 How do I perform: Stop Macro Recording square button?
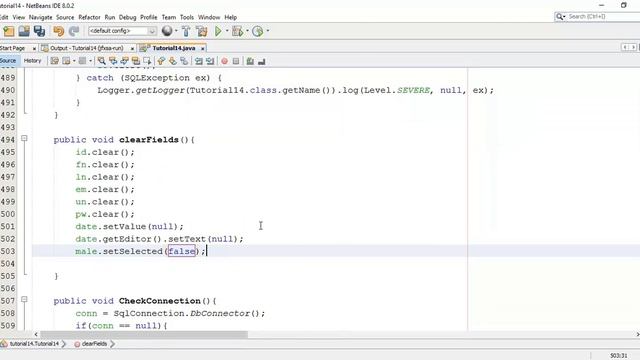click(x=236, y=61)
